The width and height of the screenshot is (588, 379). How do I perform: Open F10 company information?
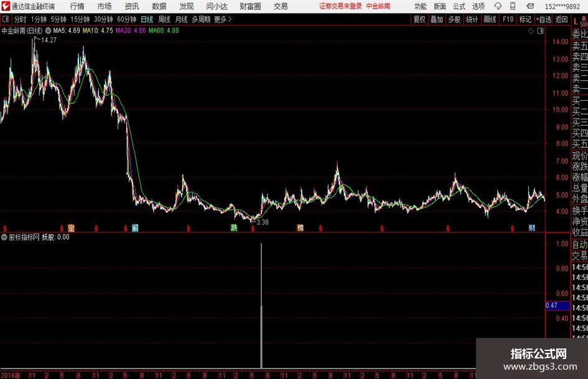[x=508, y=19]
